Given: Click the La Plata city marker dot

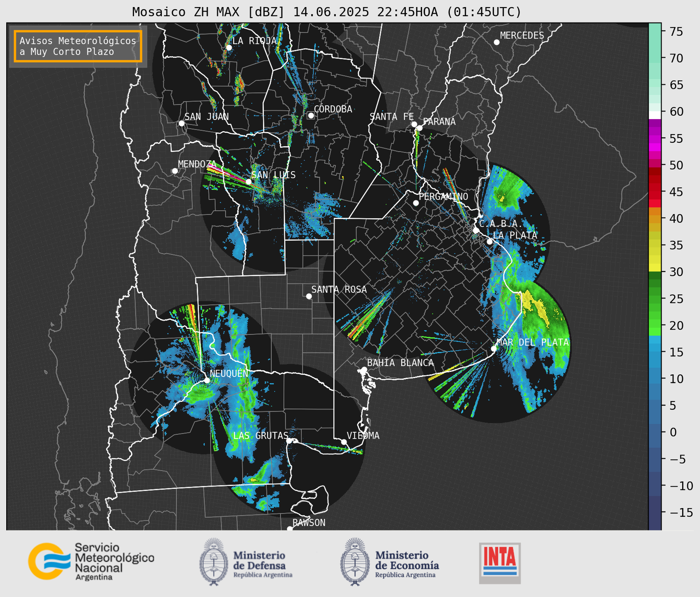Looking at the screenshot, I should tap(490, 242).
